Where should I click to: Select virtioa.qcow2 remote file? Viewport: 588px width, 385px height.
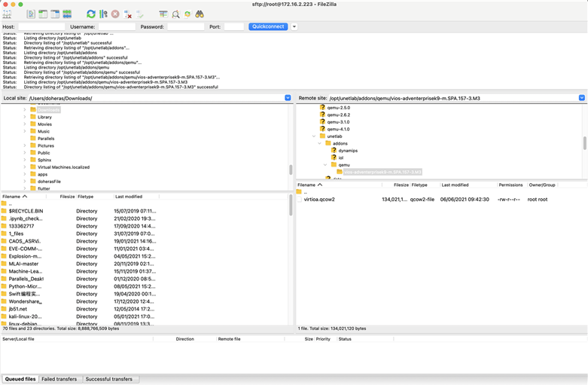(319, 199)
